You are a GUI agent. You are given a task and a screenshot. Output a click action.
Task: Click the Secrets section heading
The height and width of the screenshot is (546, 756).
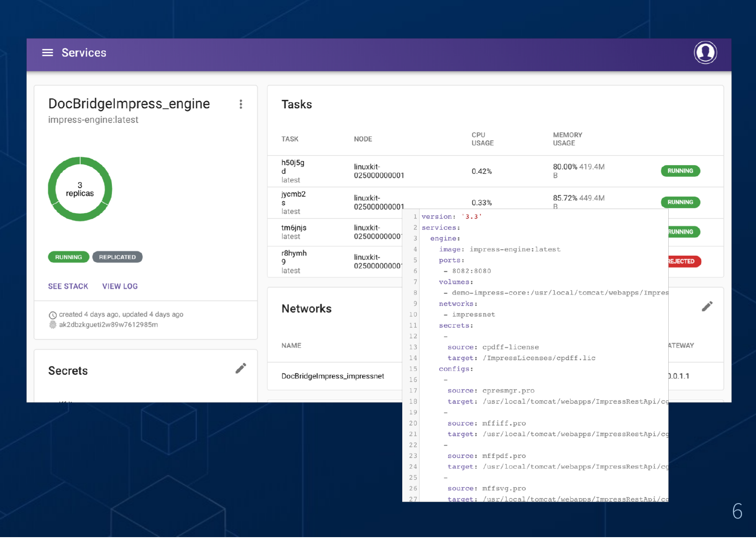tap(68, 371)
